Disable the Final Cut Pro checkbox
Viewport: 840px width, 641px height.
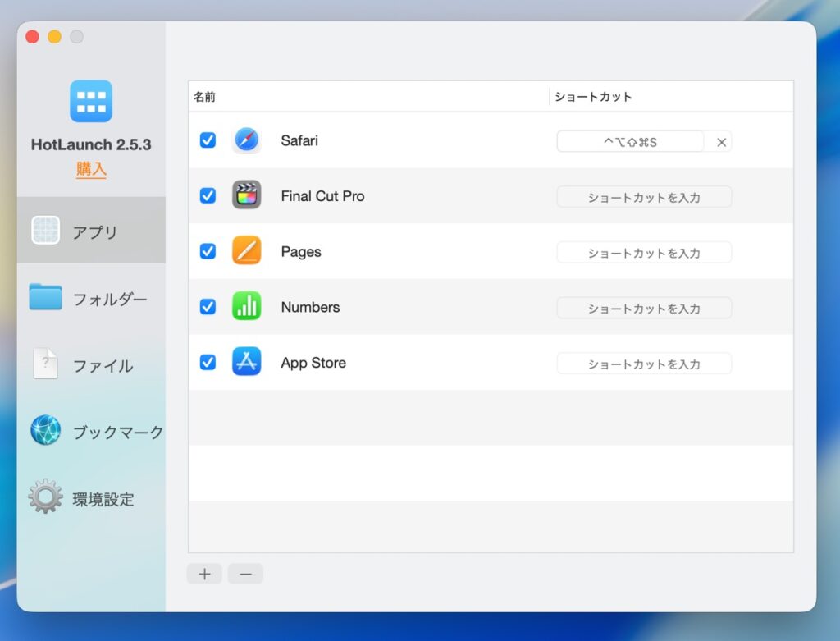click(208, 195)
